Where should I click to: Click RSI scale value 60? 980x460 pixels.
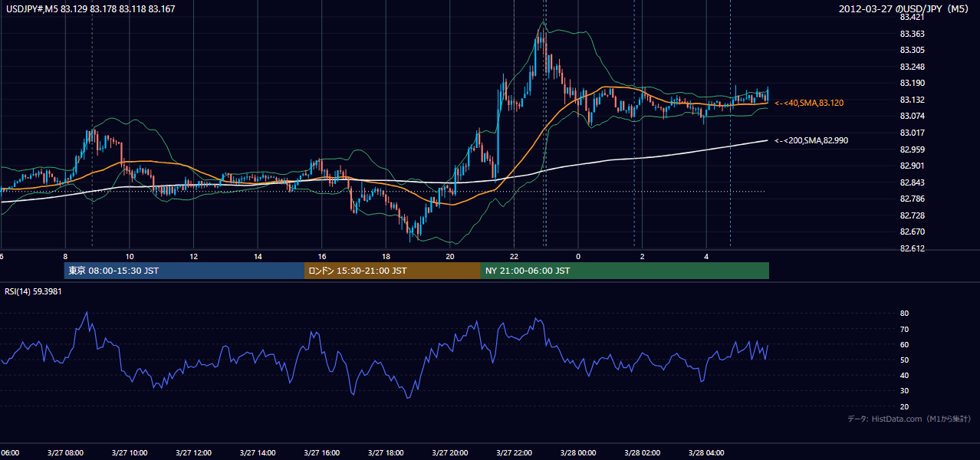[x=904, y=344]
